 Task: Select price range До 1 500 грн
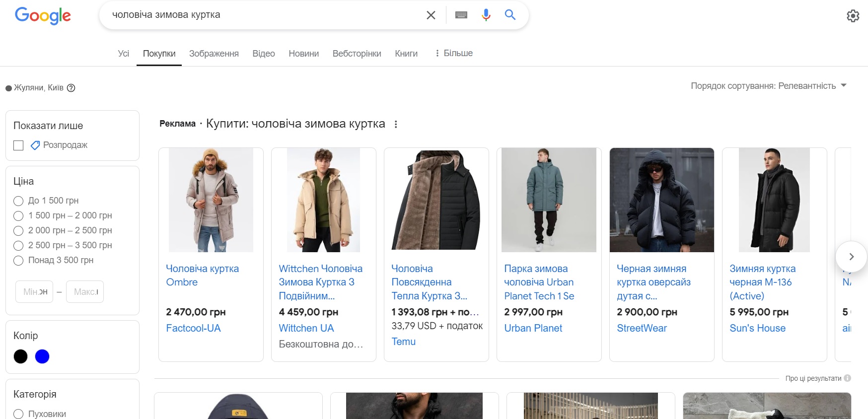[x=18, y=201]
